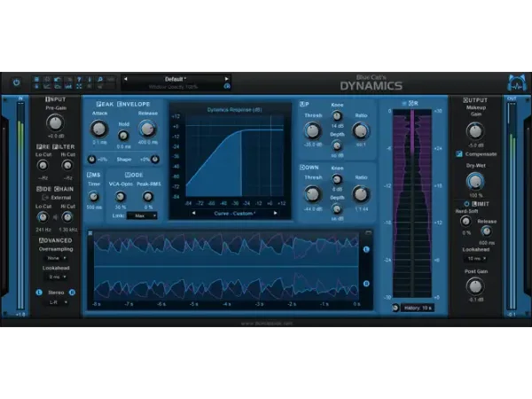The width and height of the screenshot is (532, 399).
Task: Click the Side Chain Lo Cut knob
Action: [43, 217]
